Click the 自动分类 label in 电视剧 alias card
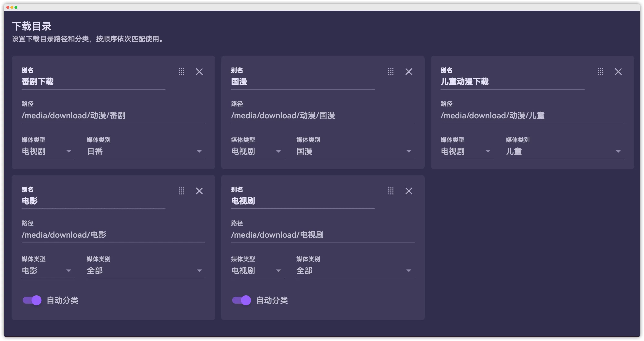The height and width of the screenshot is (341, 644). 272,300
